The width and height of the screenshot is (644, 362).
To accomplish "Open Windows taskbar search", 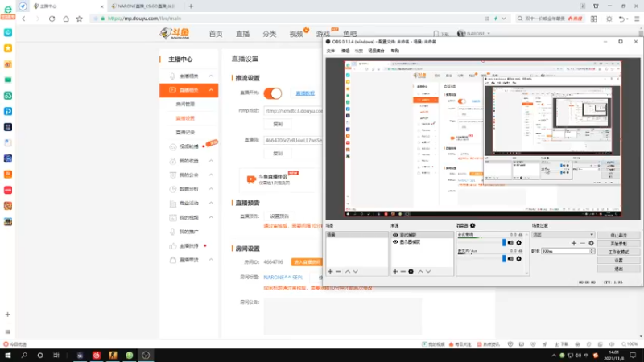I will [x=24, y=355].
